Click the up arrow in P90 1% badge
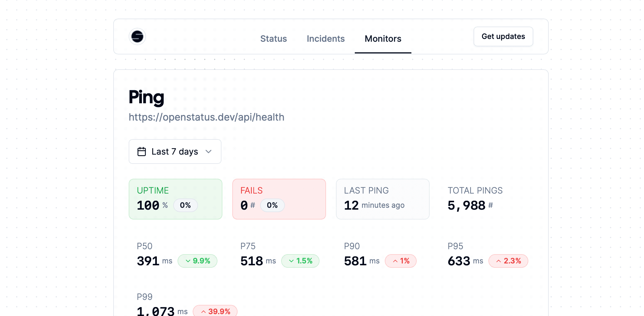The image size is (644, 316). (395, 261)
